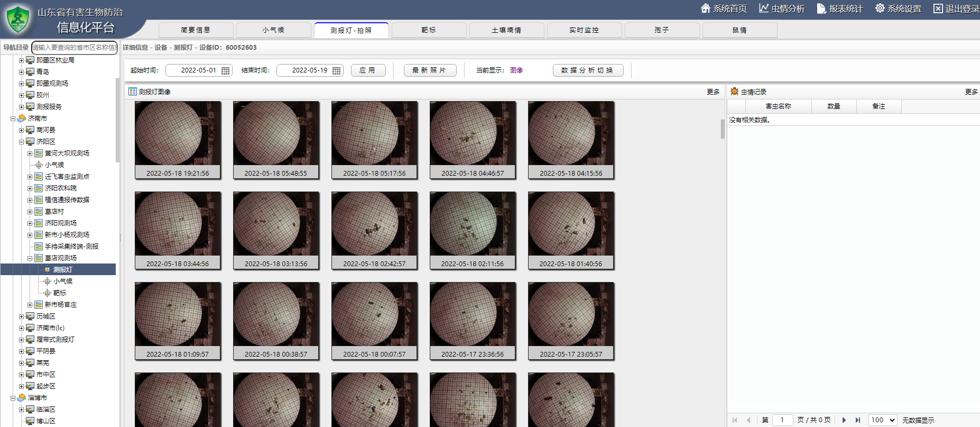Open the end date calendar icon
This screenshot has width=980, height=427.
(336, 71)
